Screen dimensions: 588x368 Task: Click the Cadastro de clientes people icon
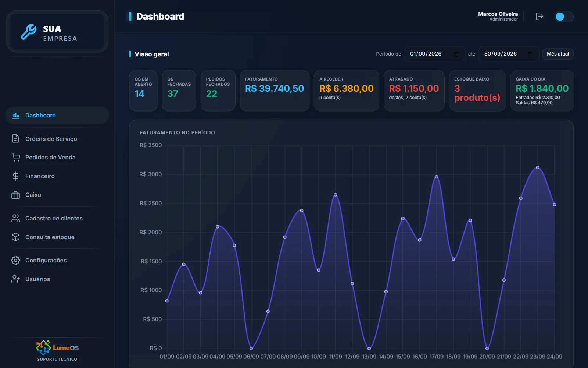pyautogui.click(x=15, y=218)
